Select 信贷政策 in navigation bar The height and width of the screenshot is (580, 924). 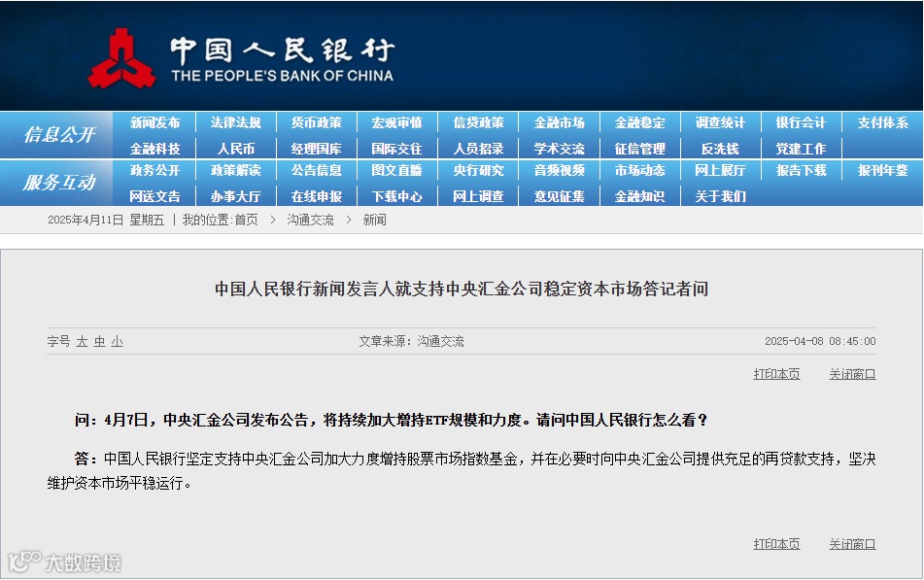(478, 122)
